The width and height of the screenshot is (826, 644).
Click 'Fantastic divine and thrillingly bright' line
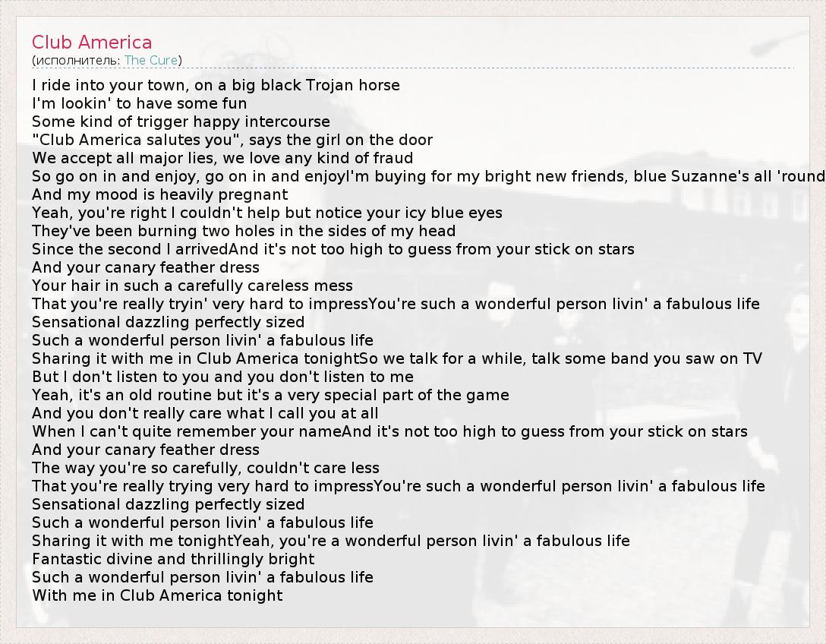(x=173, y=559)
